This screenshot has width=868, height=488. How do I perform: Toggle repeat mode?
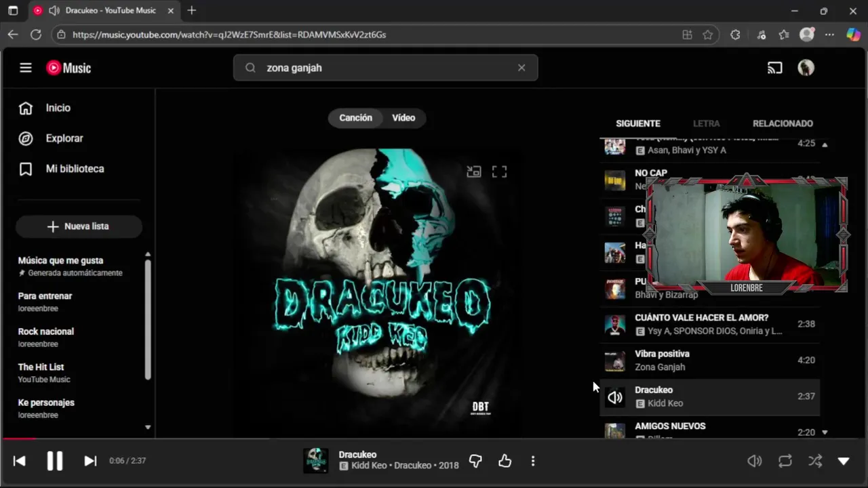pos(785,461)
